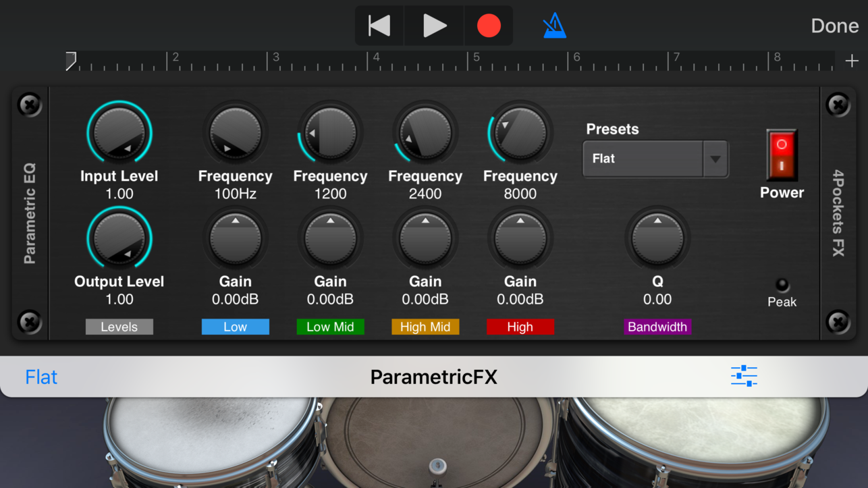Toggle the blue metronome icon

click(555, 26)
